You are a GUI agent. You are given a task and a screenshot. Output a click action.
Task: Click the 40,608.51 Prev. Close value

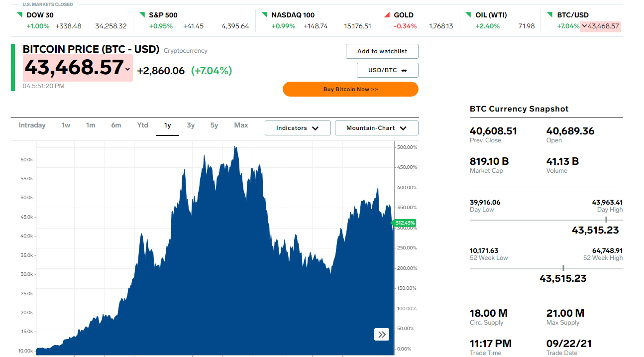[x=493, y=131]
